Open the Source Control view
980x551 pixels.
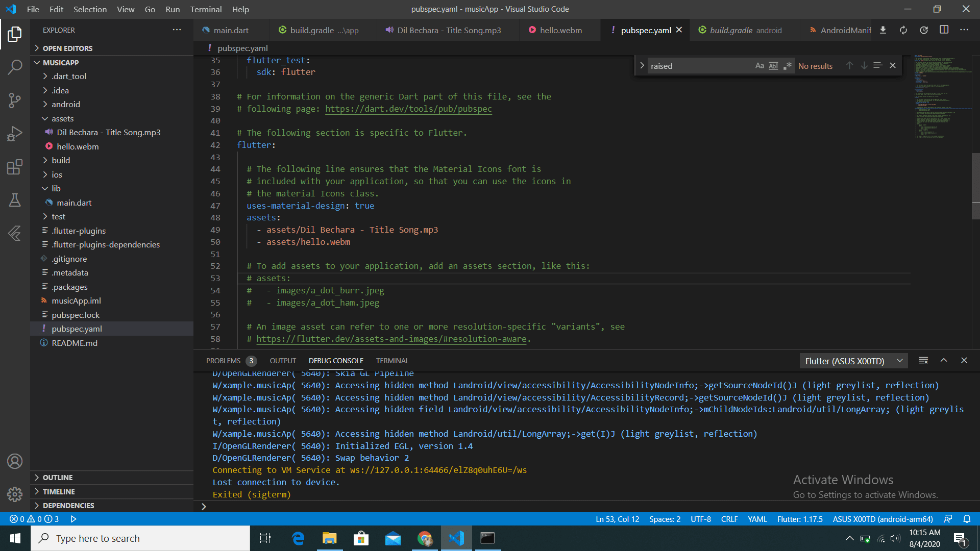(15, 100)
